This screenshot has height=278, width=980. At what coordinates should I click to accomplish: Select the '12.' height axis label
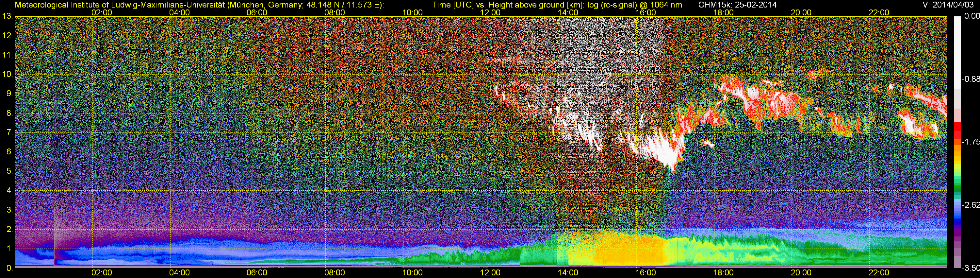tap(7, 36)
